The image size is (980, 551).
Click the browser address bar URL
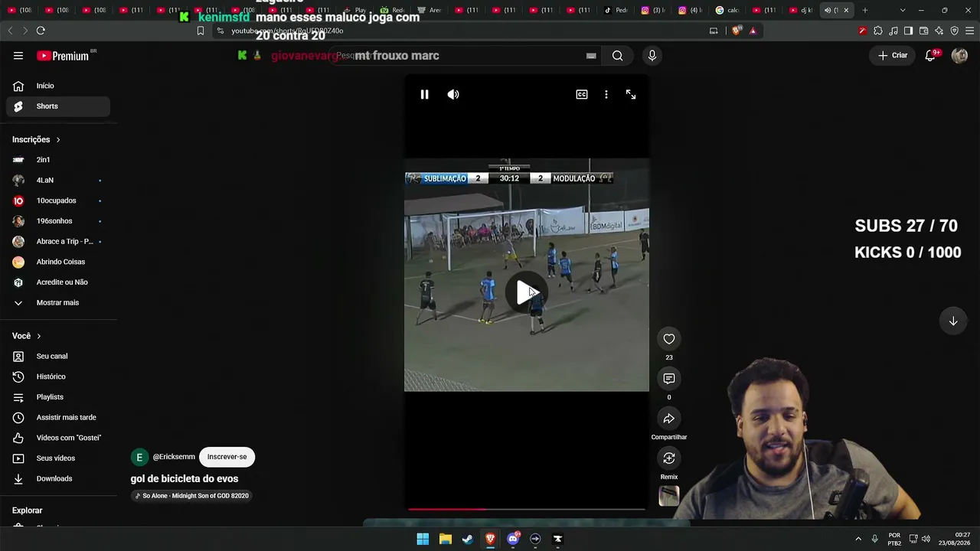(x=287, y=31)
